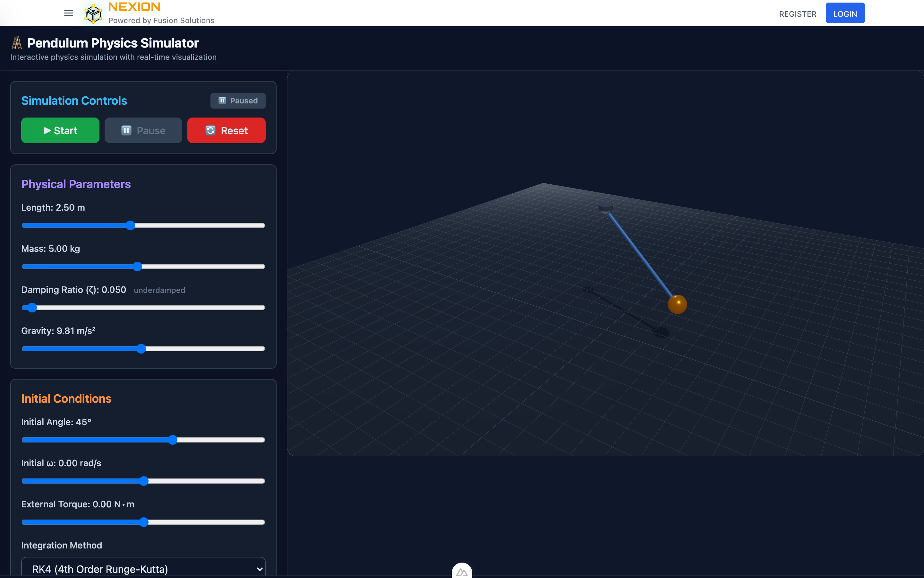Adjust the Initial Angle slider
Screen dimensions: 924x578
143,440
